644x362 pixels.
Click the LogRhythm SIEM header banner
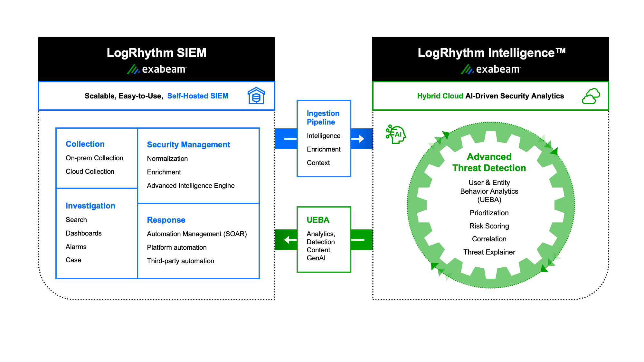pos(156,59)
